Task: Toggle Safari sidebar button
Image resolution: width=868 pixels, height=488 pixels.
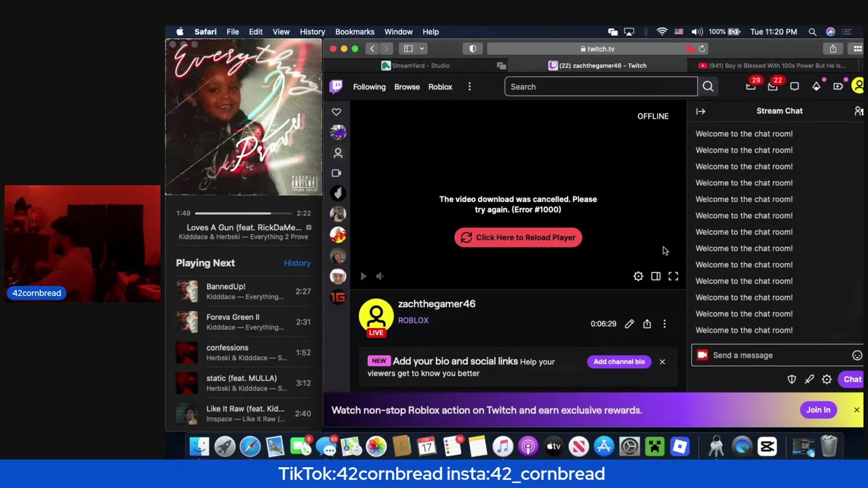Action: tap(408, 49)
